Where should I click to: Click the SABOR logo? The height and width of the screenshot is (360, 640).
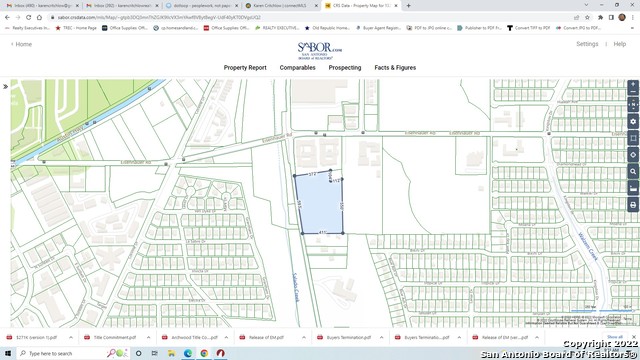[320, 51]
